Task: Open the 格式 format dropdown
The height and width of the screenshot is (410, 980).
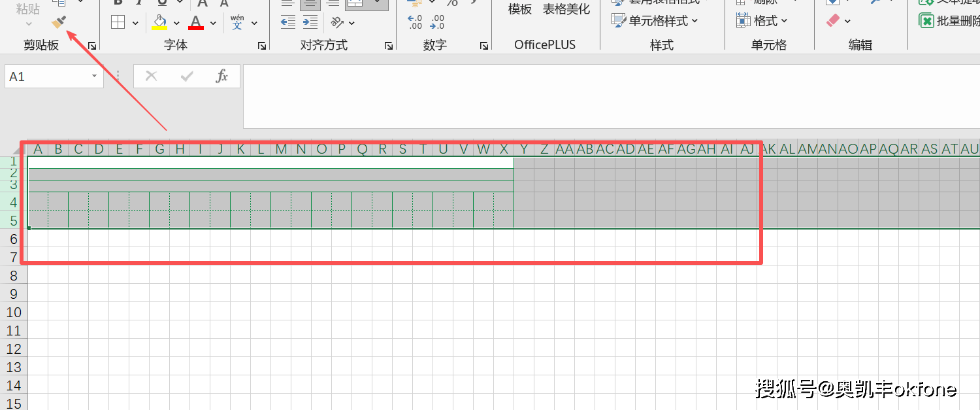Action: click(762, 21)
